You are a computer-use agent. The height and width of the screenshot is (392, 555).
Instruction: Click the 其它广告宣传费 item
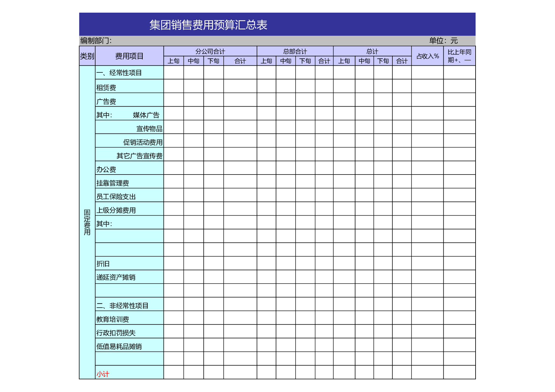tap(140, 156)
